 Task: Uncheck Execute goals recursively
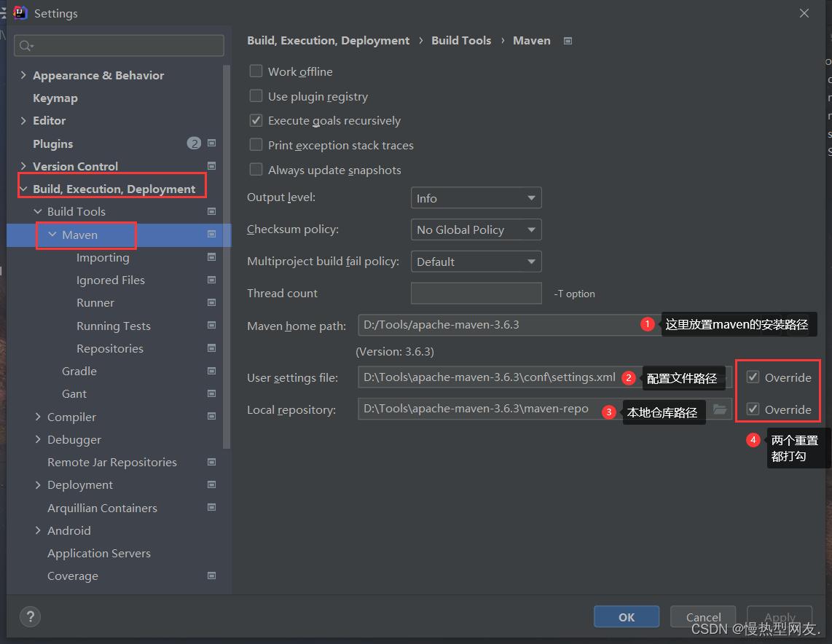pos(256,120)
